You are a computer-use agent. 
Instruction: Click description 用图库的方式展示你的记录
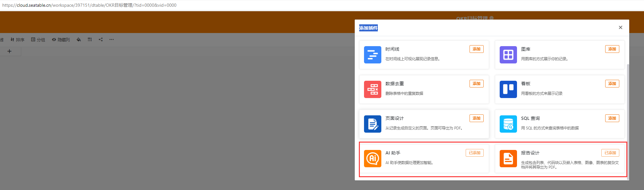point(544,59)
